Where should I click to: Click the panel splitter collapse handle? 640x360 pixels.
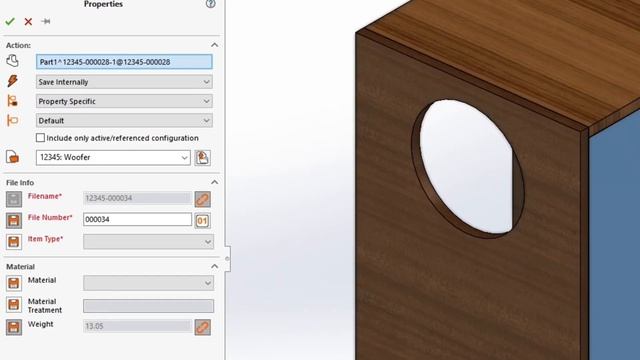227,258
